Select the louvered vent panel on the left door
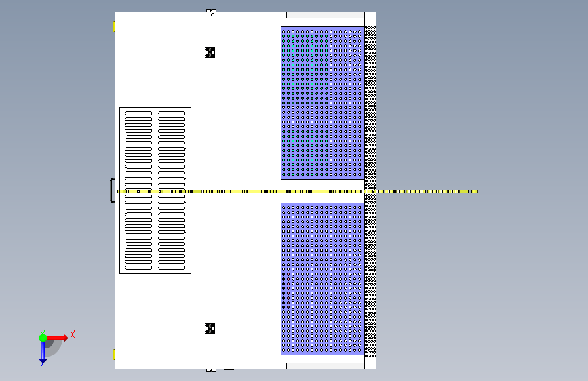 click(x=155, y=190)
